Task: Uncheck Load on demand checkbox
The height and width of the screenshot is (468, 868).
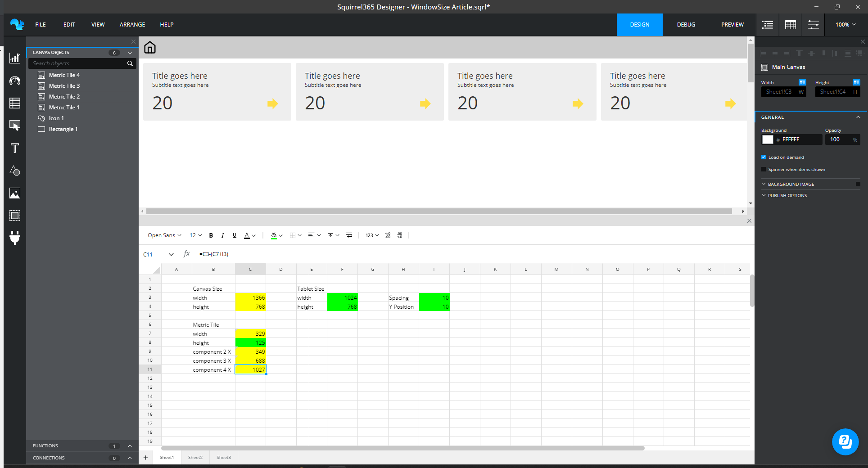Action: tap(764, 157)
